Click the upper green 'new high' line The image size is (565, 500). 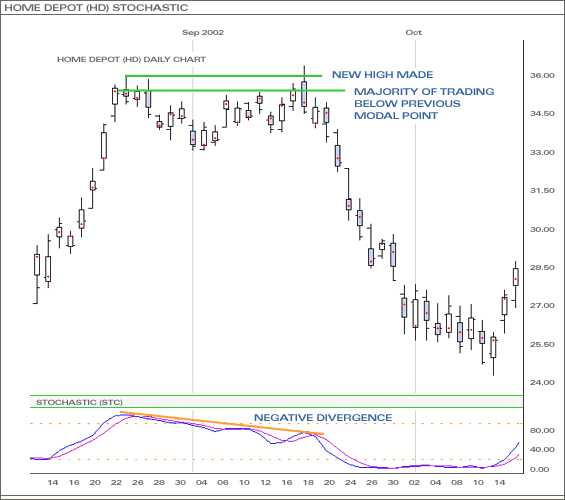click(x=223, y=76)
